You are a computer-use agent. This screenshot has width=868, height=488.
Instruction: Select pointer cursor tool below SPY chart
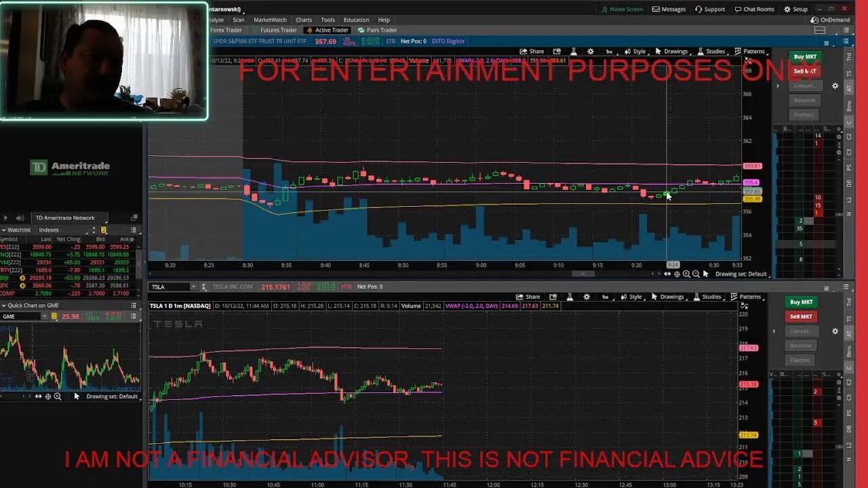pyautogui.click(x=706, y=274)
